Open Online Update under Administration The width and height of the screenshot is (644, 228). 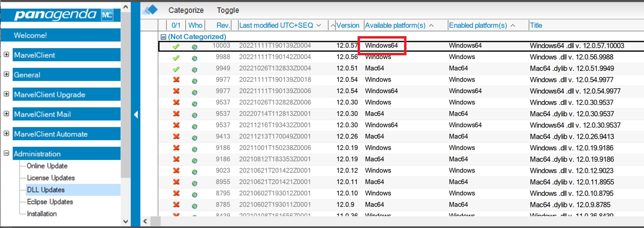click(47, 166)
